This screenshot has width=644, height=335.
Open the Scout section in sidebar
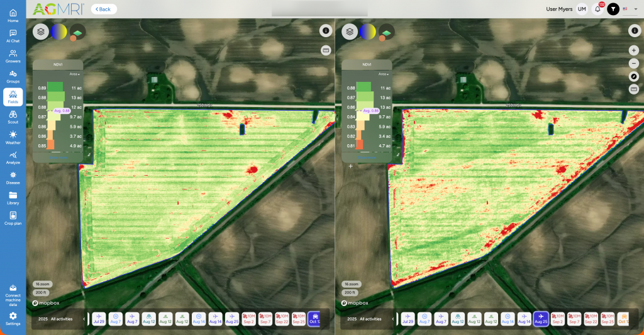click(13, 117)
